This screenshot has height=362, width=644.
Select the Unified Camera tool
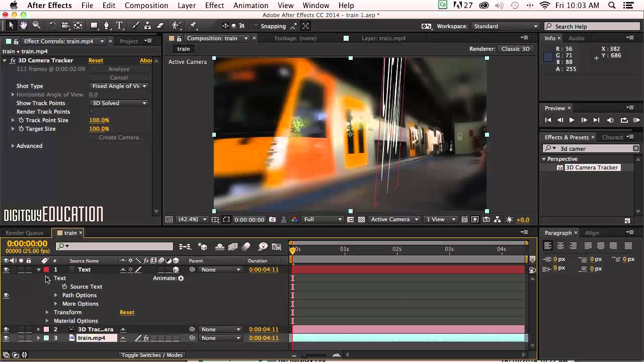tap(65, 26)
